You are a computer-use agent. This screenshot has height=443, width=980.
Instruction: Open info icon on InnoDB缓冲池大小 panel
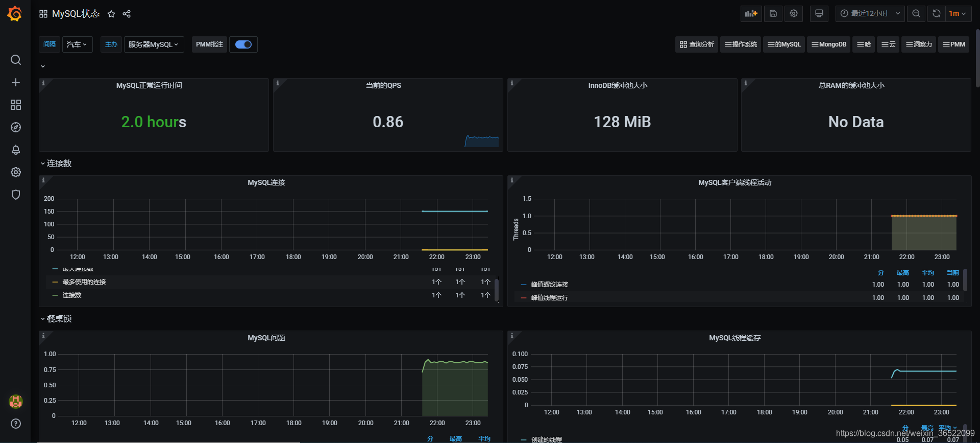511,83
